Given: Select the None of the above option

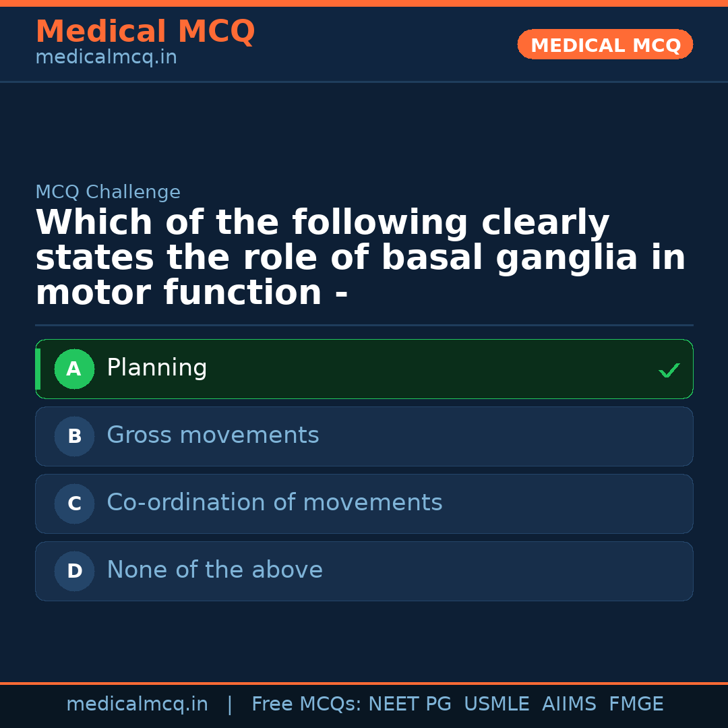Looking at the screenshot, I should coord(364,571).
